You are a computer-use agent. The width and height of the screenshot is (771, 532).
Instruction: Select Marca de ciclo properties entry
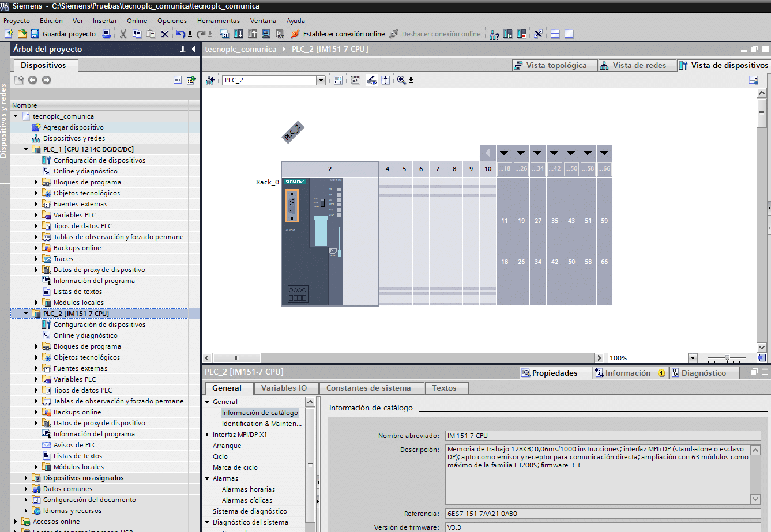pyautogui.click(x=235, y=467)
